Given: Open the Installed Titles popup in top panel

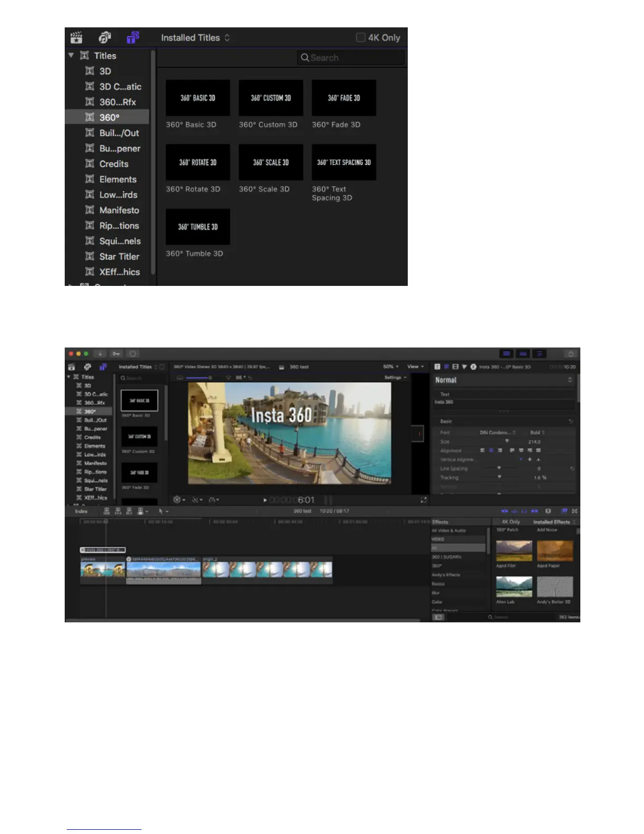Looking at the screenshot, I should pos(195,38).
